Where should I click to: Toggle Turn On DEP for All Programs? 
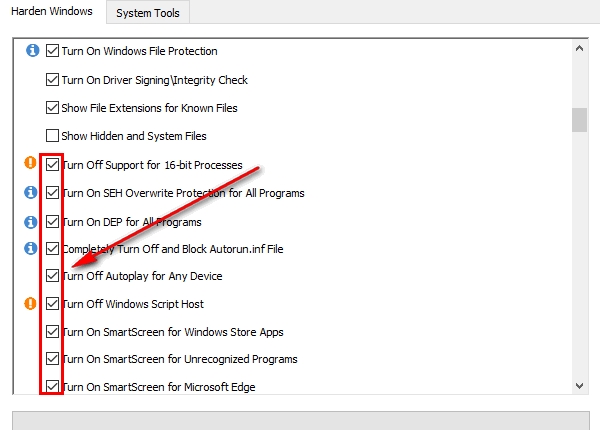click(52, 222)
